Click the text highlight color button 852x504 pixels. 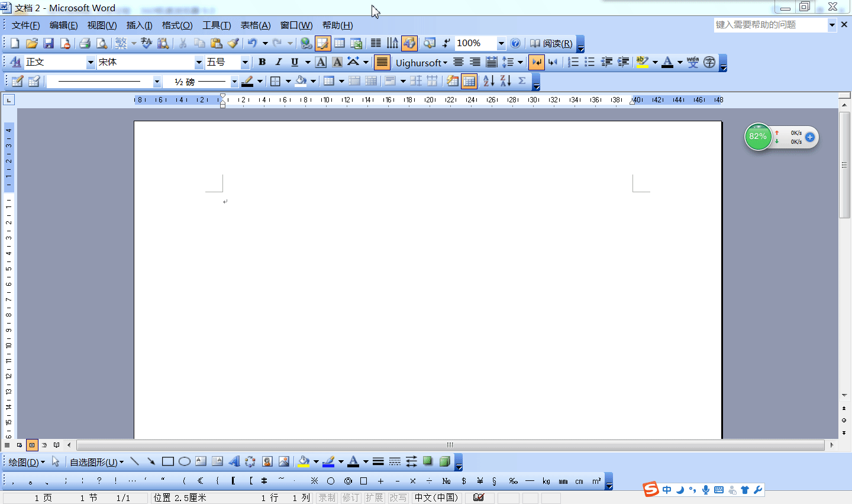click(642, 62)
